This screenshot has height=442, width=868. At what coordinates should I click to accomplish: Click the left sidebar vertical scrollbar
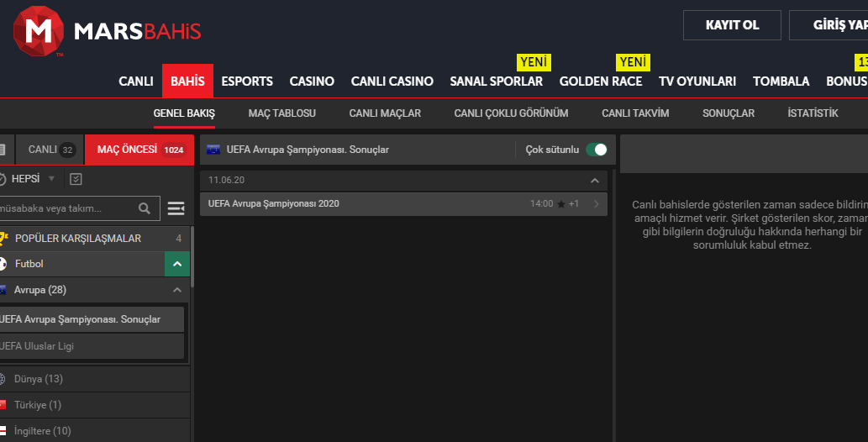(192, 256)
